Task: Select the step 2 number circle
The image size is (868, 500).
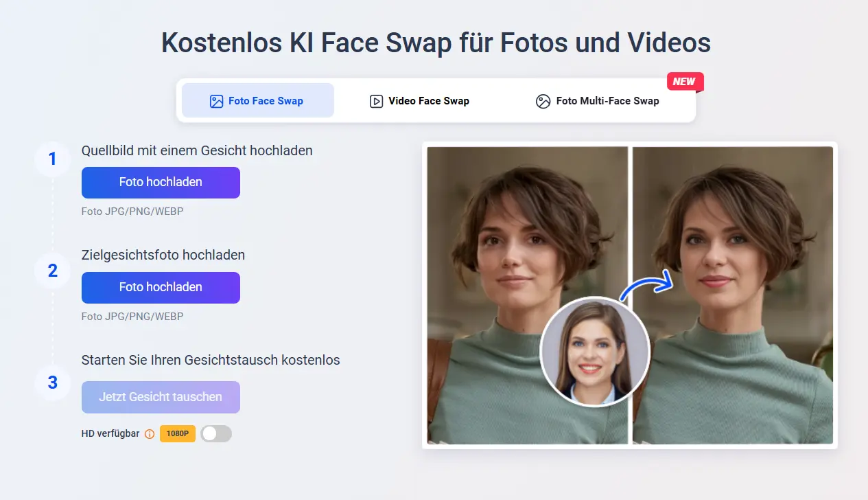Action: point(51,271)
